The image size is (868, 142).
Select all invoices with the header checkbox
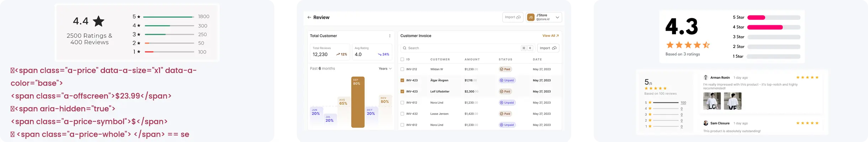[402, 59]
